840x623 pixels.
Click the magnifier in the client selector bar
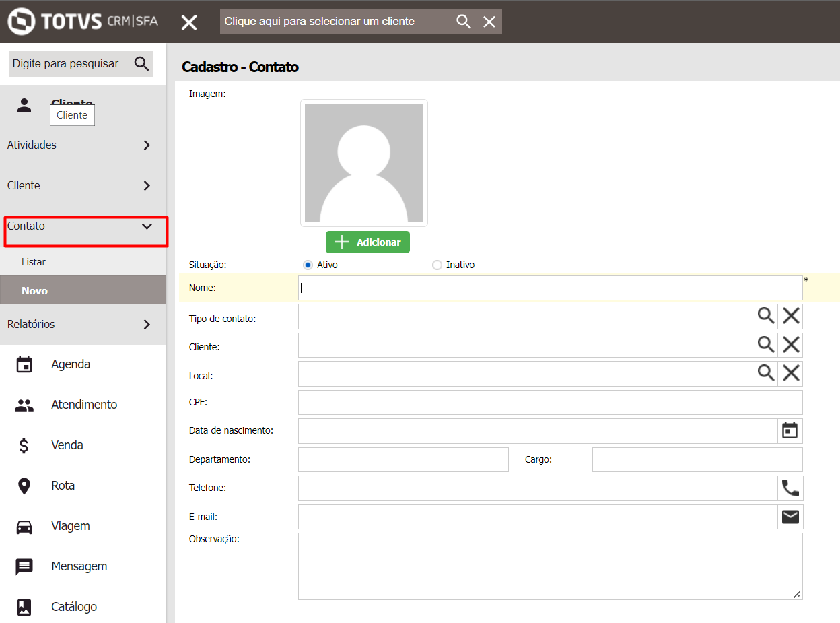[x=464, y=22]
